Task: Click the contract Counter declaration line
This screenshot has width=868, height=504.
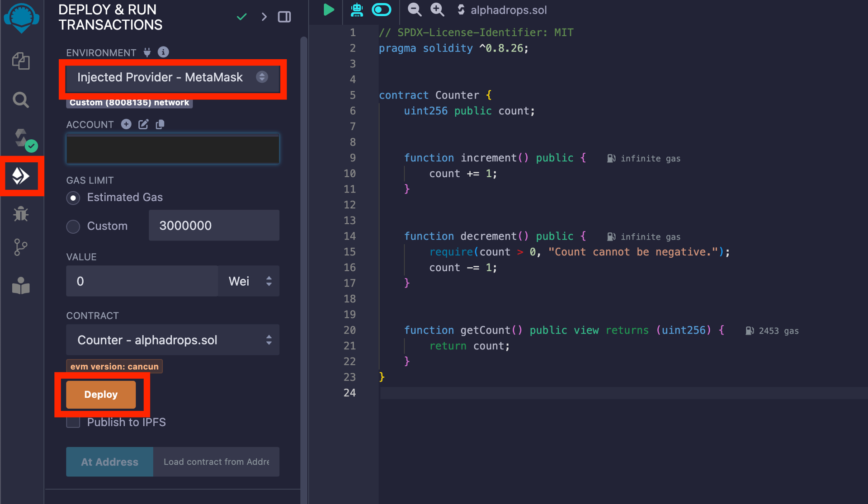Action: 435,95
